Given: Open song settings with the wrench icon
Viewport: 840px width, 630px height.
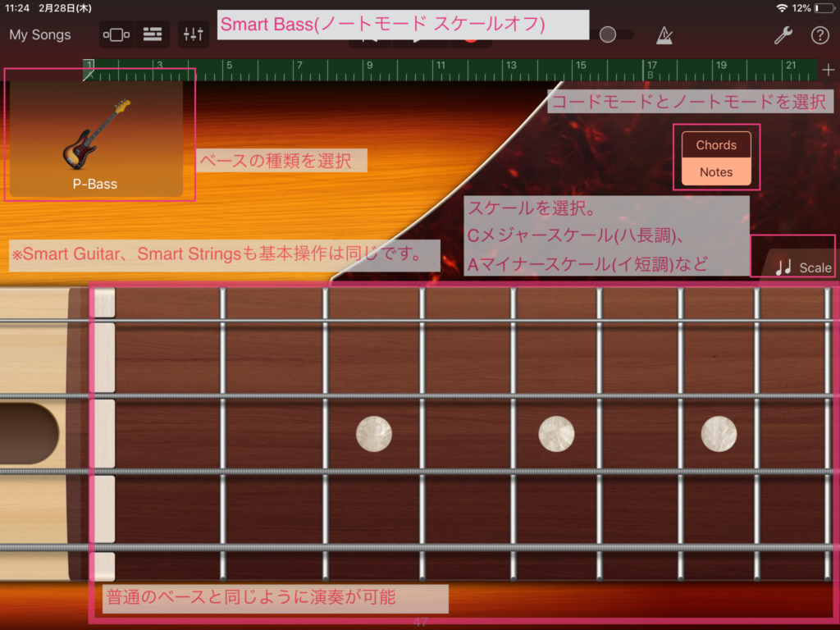Looking at the screenshot, I should click(784, 35).
